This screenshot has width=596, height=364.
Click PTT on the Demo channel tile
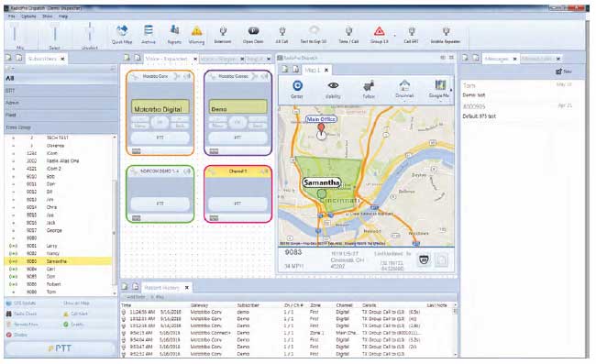237,138
